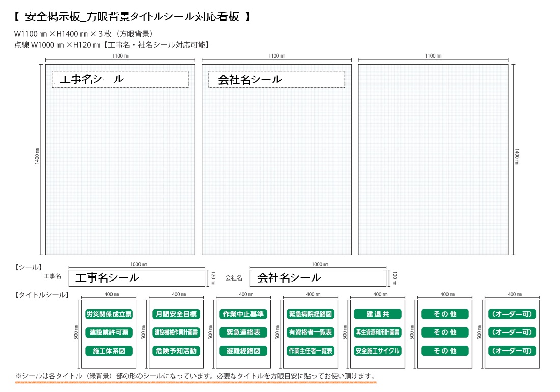Click the 有資格者一覧表 title sticker

coord(311,332)
